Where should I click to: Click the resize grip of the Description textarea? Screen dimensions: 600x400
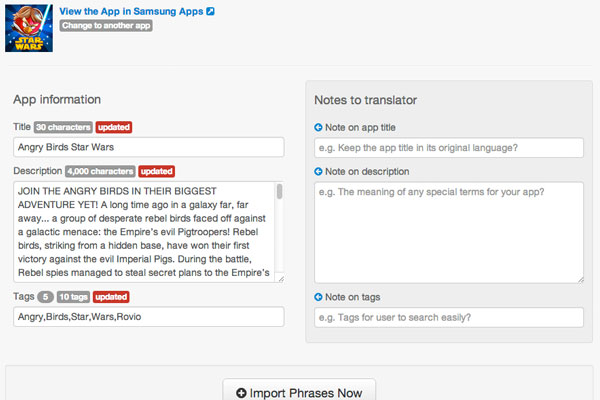281,279
